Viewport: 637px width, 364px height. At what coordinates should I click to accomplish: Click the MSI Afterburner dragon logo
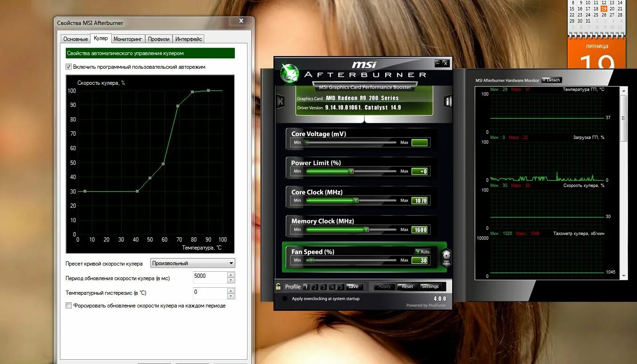click(x=289, y=73)
